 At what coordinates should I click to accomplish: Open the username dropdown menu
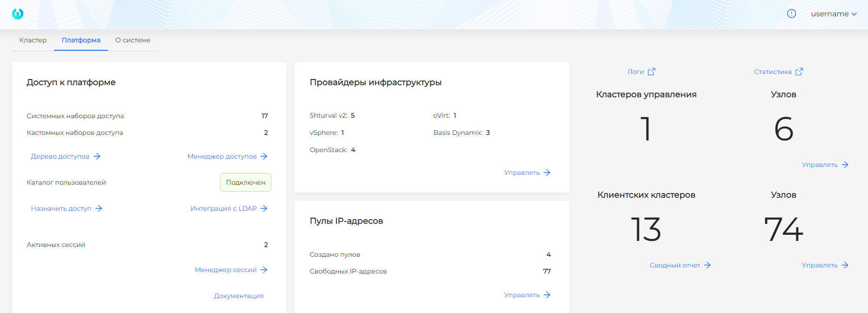tap(833, 14)
